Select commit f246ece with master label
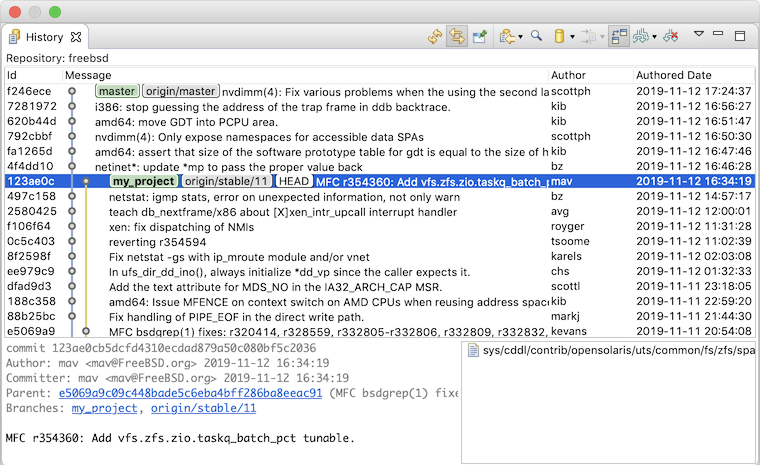The image size is (760, 465). pos(380,91)
